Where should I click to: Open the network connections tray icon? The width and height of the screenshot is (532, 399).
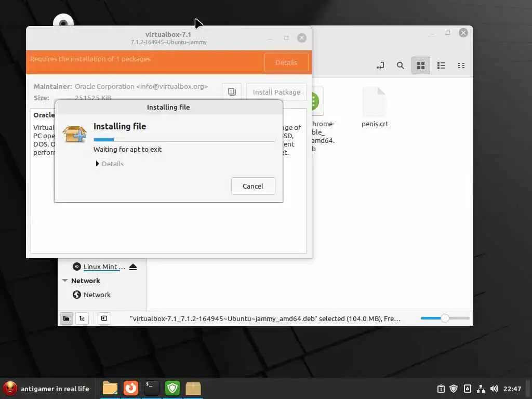click(x=481, y=389)
